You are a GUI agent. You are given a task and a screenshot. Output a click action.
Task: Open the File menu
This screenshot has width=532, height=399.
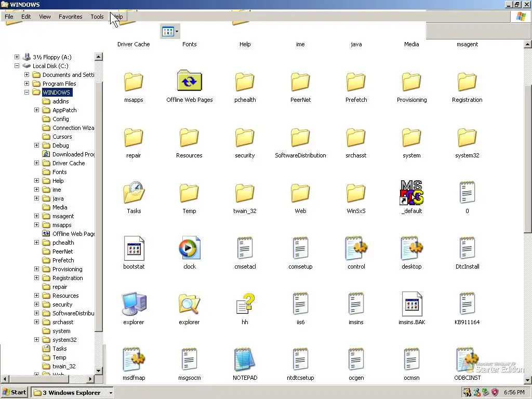(9, 17)
